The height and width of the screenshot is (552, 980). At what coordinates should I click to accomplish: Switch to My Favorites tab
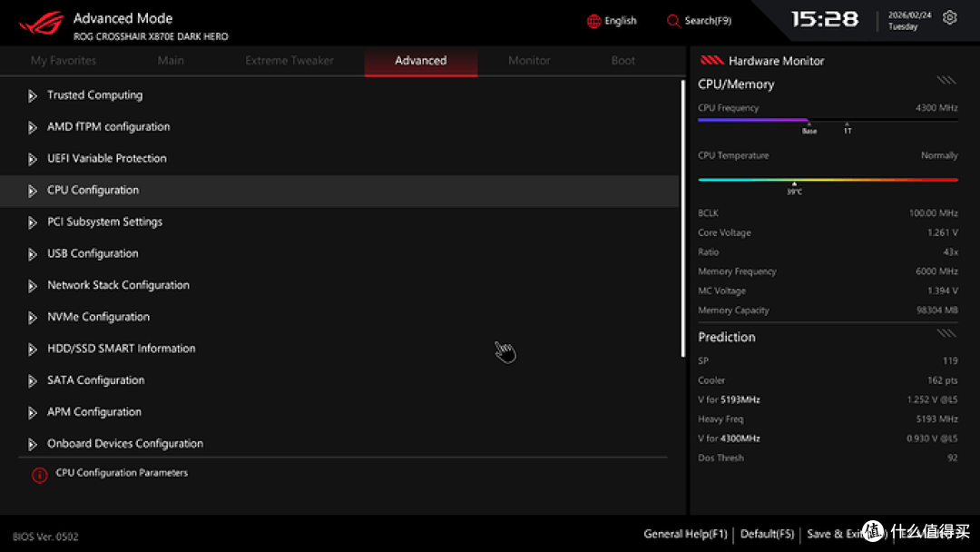click(x=64, y=61)
